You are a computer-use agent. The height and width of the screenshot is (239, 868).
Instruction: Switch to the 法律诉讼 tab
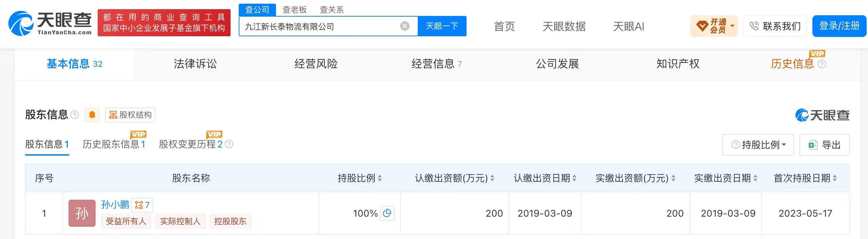pos(195,64)
